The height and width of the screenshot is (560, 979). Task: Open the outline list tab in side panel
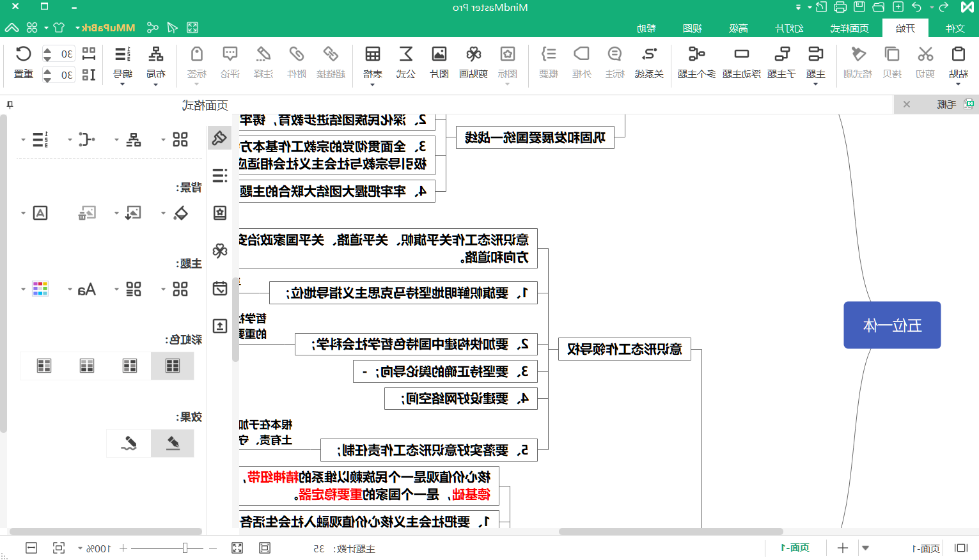click(219, 176)
